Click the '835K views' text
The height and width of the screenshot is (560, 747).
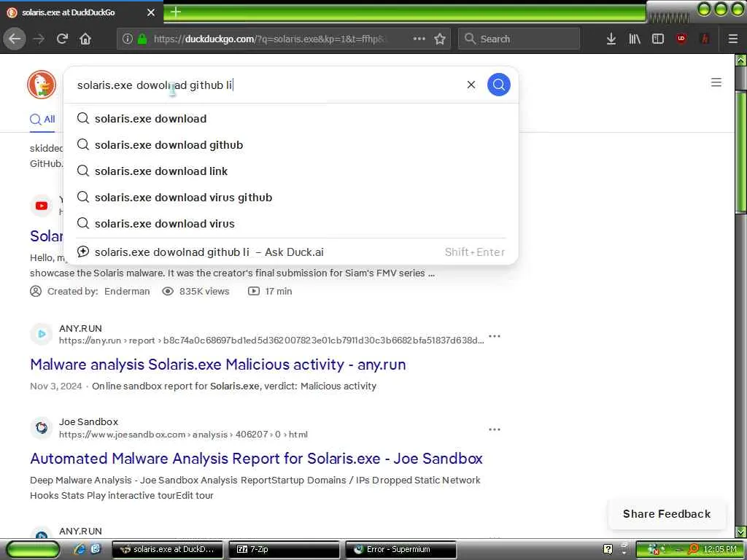tap(204, 291)
